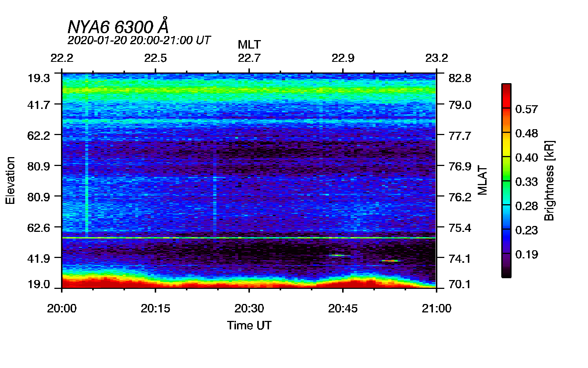Select the colorbar value 0.28
Viewport: 588px width, 368px height.
[527, 206]
